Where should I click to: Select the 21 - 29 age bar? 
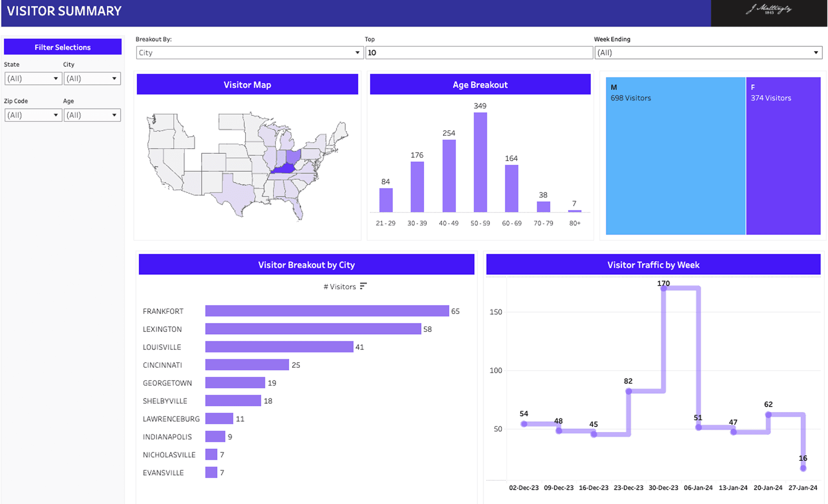point(386,200)
